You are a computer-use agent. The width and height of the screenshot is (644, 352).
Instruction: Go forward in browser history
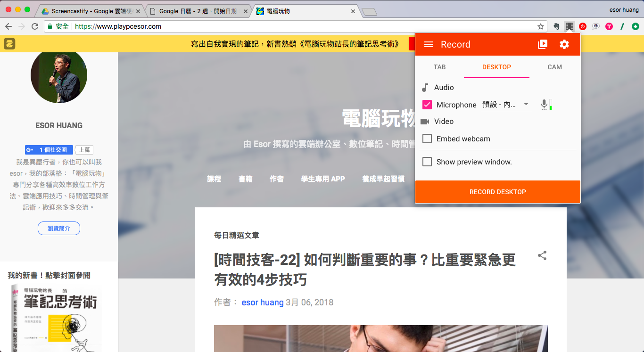[x=21, y=26]
